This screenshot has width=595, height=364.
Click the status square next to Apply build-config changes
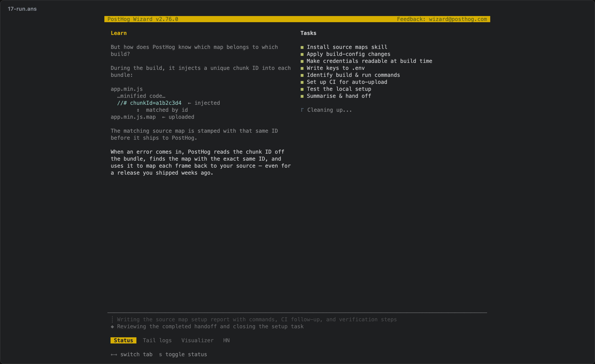(x=302, y=54)
